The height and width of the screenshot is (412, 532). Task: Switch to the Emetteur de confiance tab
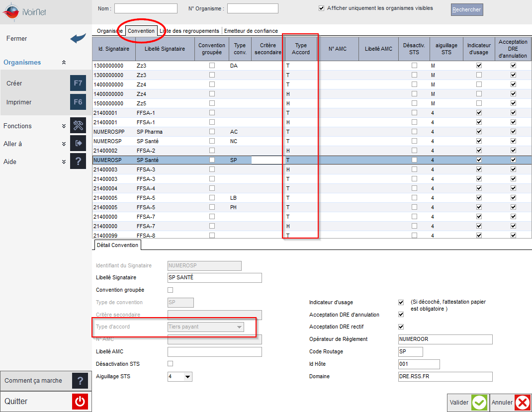click(x=251, y=31)
